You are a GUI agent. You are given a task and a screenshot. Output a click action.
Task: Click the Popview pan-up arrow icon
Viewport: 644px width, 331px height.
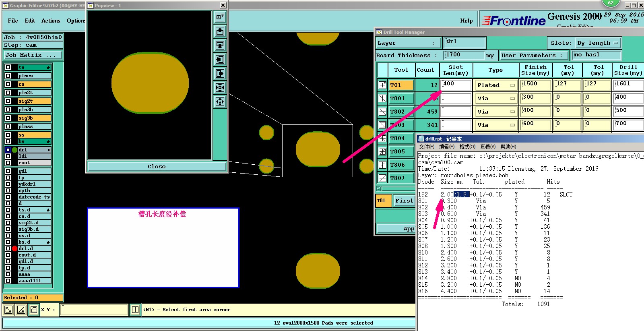coord(220,31)
